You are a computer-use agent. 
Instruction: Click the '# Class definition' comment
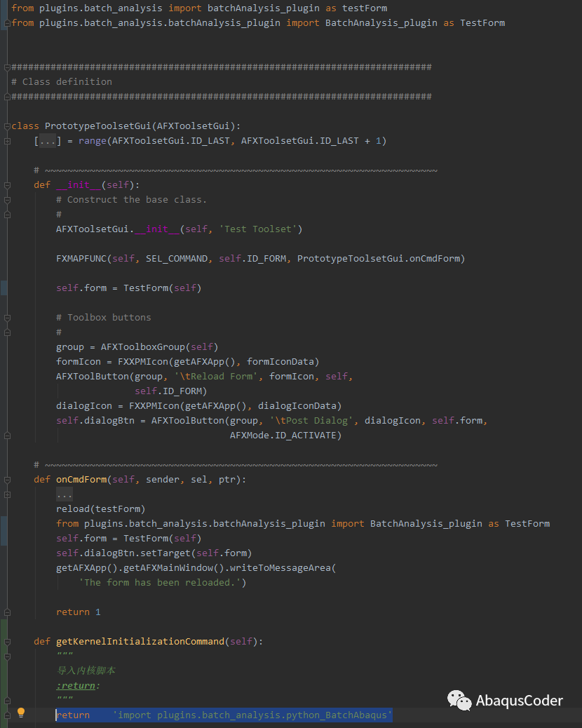click(62, 82)
